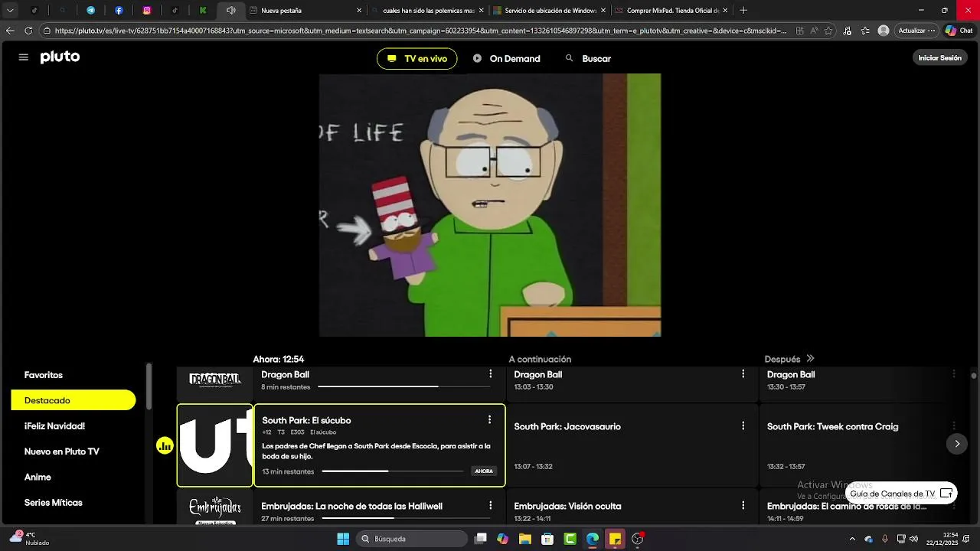The height and width of the screenshot is (551, 980).
Task: Open the Dragon Ball channel logo
Action: [215, 380]
